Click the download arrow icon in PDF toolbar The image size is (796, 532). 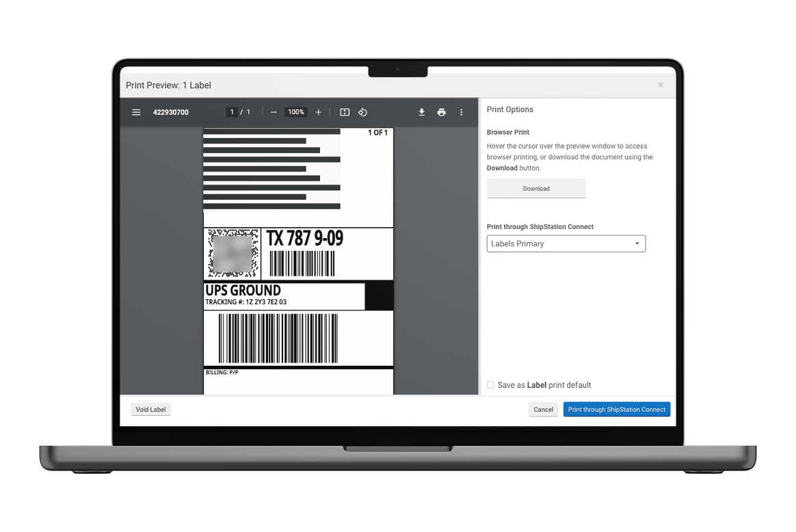pos(422,112)
